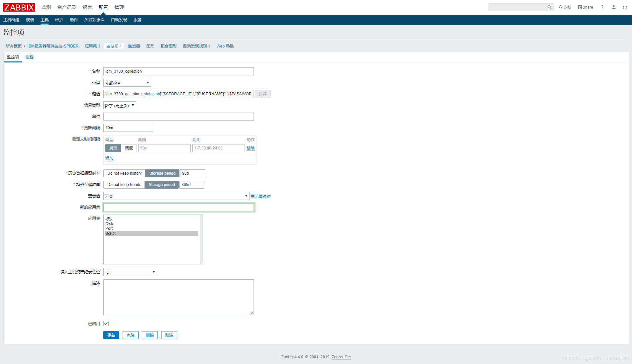Viewport: 632px width, 364px height.
Task: Toggle the 已启用 enabled checkbox
Action: point(106,323)
